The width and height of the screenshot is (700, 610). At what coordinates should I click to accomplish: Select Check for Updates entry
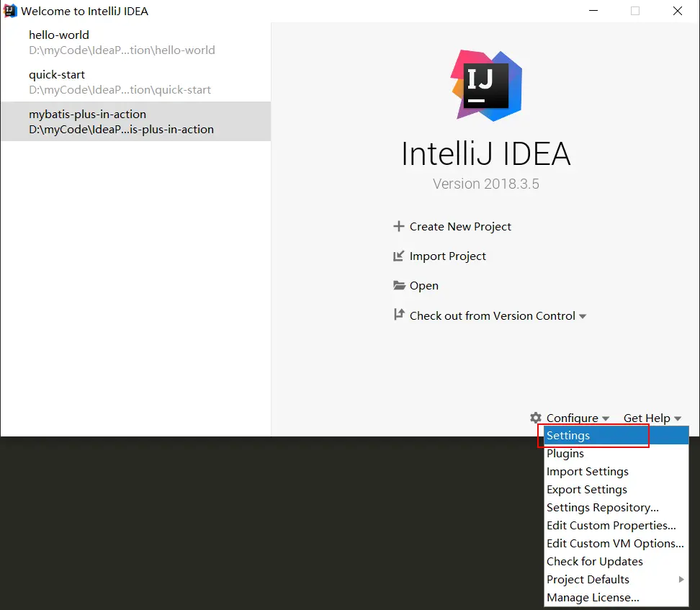616,561
